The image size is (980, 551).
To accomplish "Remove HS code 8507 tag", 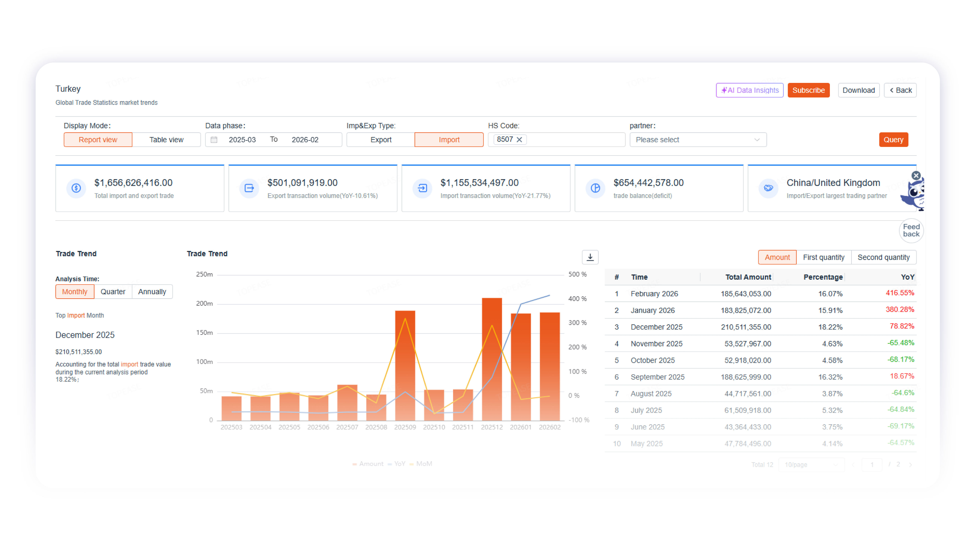I will [x=519, y=139].
